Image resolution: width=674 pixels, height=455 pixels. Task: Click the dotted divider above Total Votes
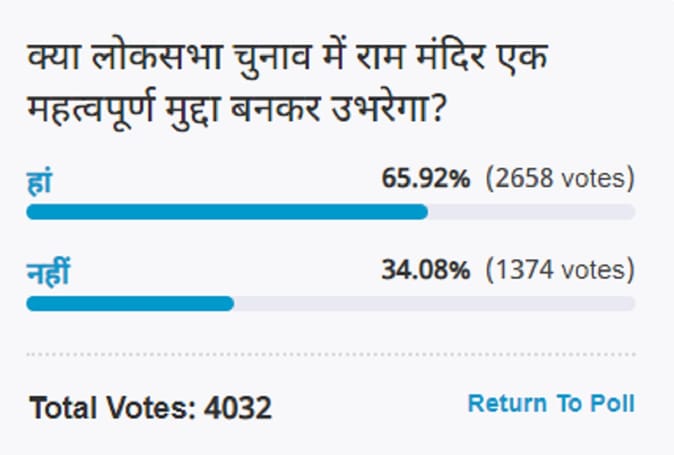330,354
